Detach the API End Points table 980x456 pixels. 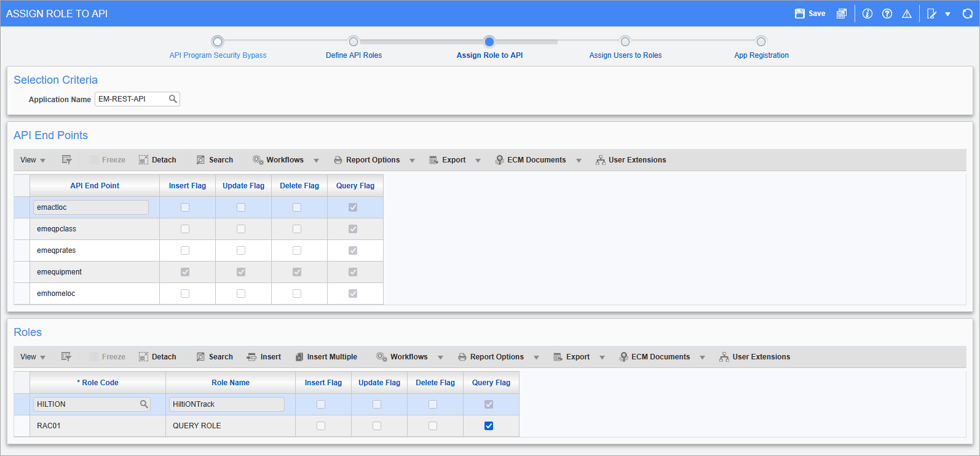coord(157,160)
